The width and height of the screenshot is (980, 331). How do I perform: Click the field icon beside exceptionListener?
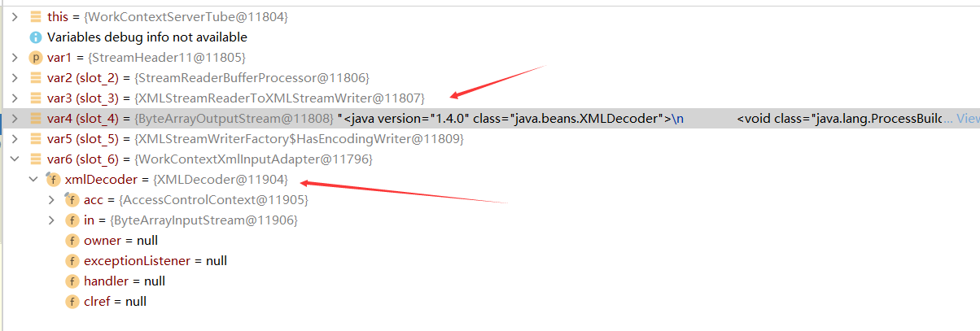coord(72,260)
